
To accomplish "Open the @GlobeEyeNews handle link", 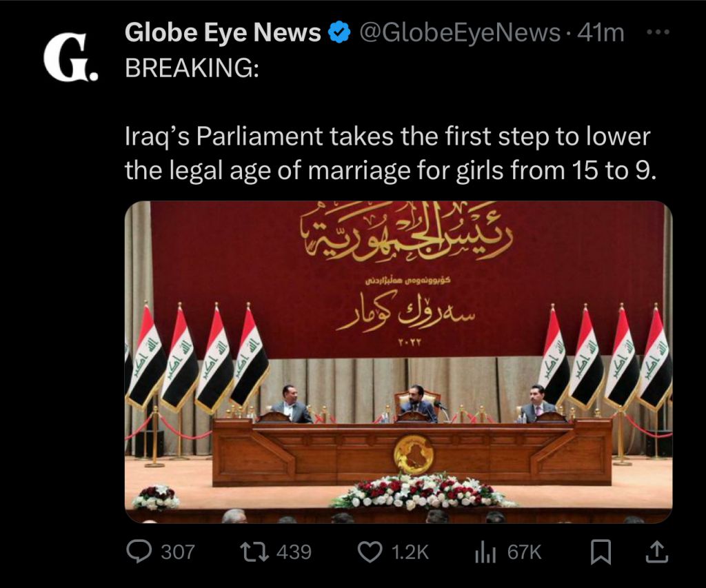I will (459, 32).
